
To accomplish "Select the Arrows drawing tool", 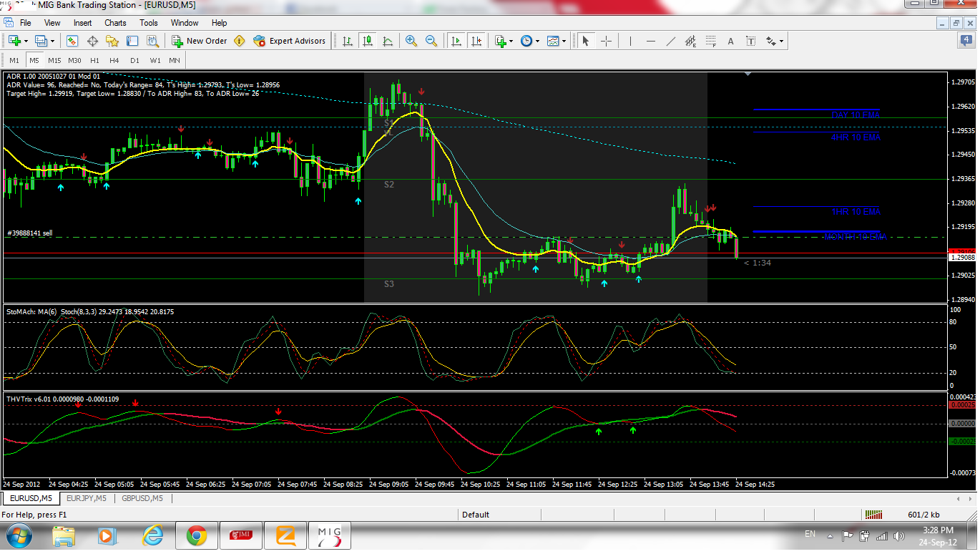I will click(x=770, y=41).
